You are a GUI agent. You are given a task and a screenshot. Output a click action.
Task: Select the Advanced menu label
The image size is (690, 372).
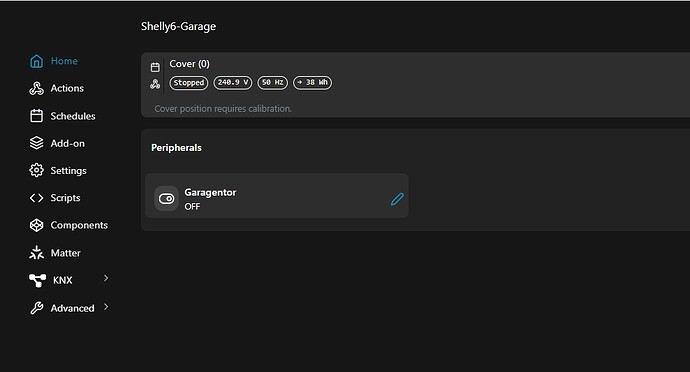pyautogui.click(x=72, y=308)
